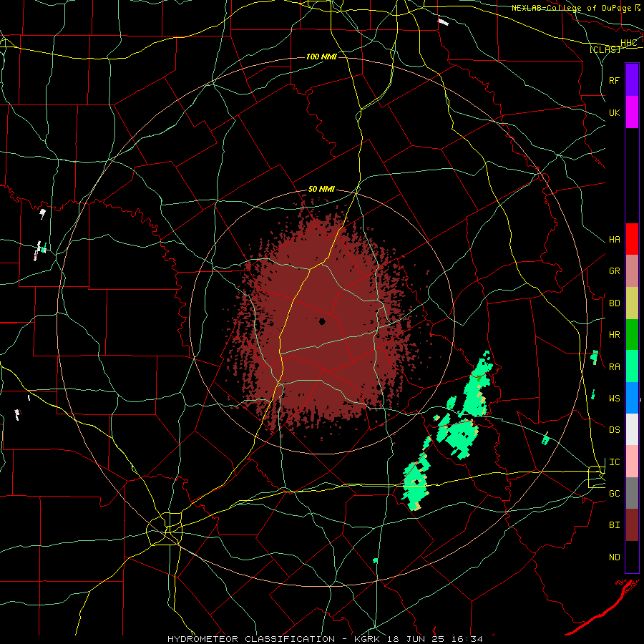
Task: Click the 'DS' legend label
Action: click(614, 430)
